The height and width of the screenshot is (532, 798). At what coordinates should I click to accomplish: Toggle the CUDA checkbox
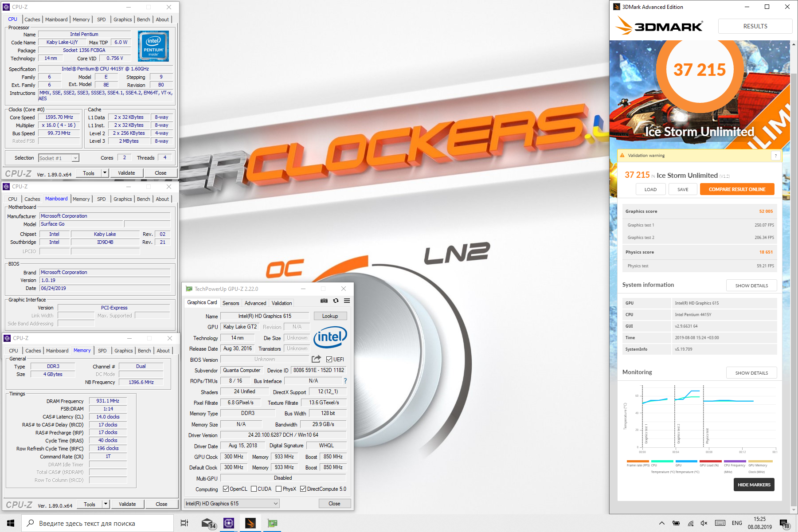pyautogui.click(x=254, y=489)
